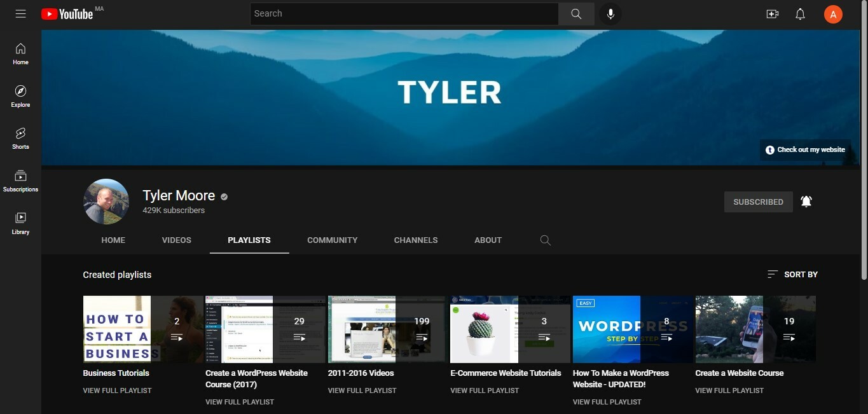Click the search magnifier button

(x=576, y=14)
